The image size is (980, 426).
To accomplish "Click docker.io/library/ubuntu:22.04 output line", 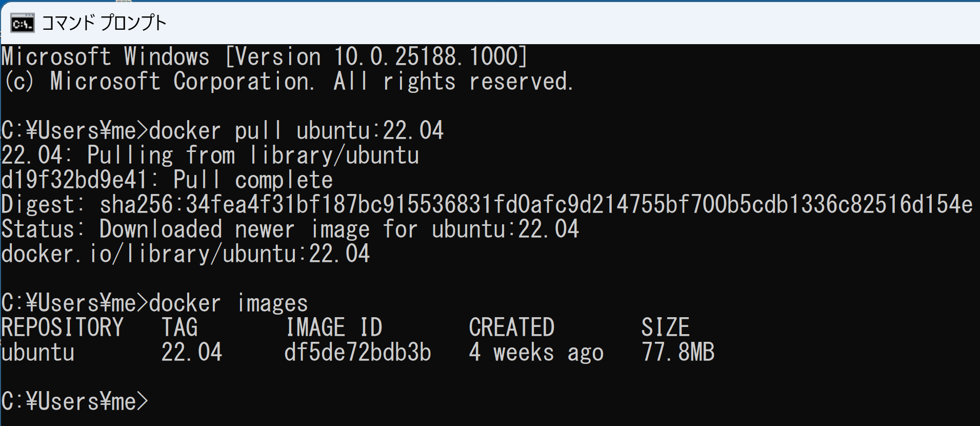I will (x=186, y=254).
